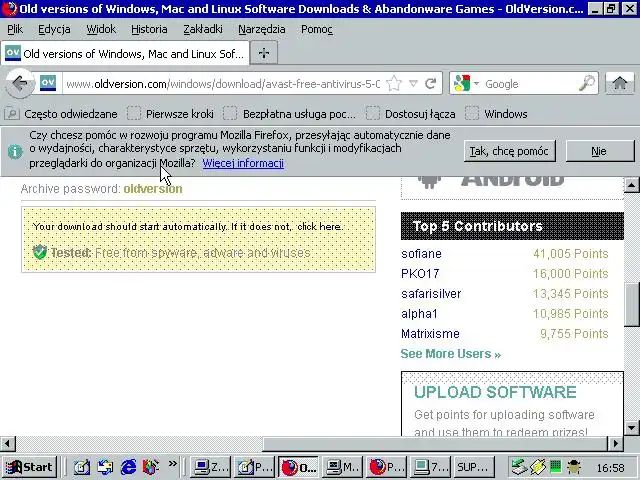Expand quick launch overflow chevron
Screen dimensions: 640x480
coord(173,463)
